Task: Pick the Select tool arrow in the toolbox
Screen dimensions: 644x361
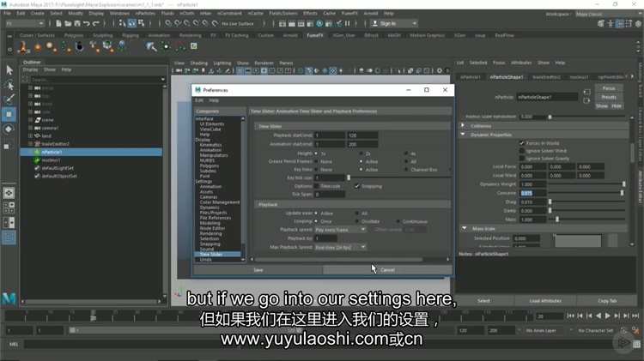Action: [x=9, y=70]
